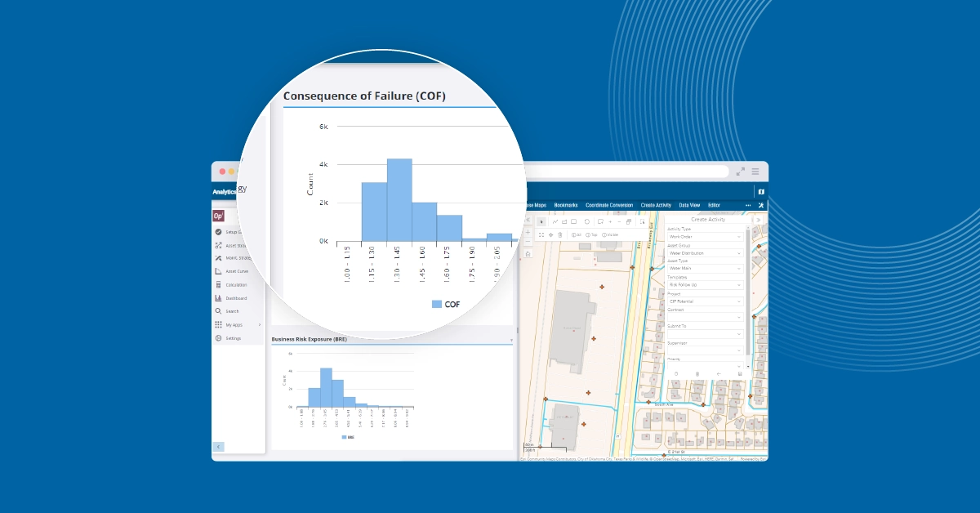
Task: Expand the Asset Group dropdown set to Water Distribution
Action: click(x=706, y=253)
